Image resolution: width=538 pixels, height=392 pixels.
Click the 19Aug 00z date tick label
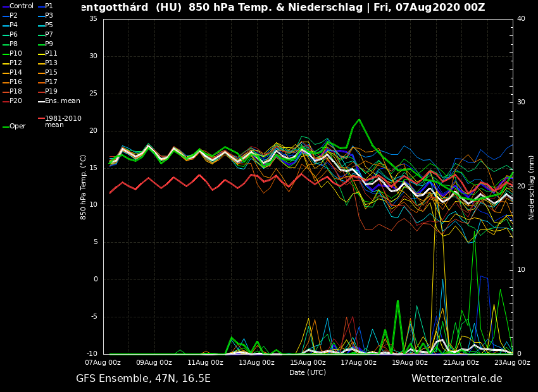point(410,363)
